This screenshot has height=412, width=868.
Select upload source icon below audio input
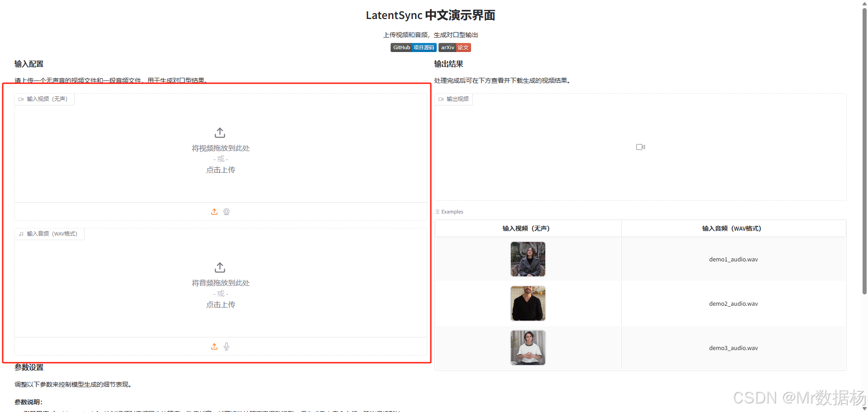pyautogui.click(x=214, y=346)
